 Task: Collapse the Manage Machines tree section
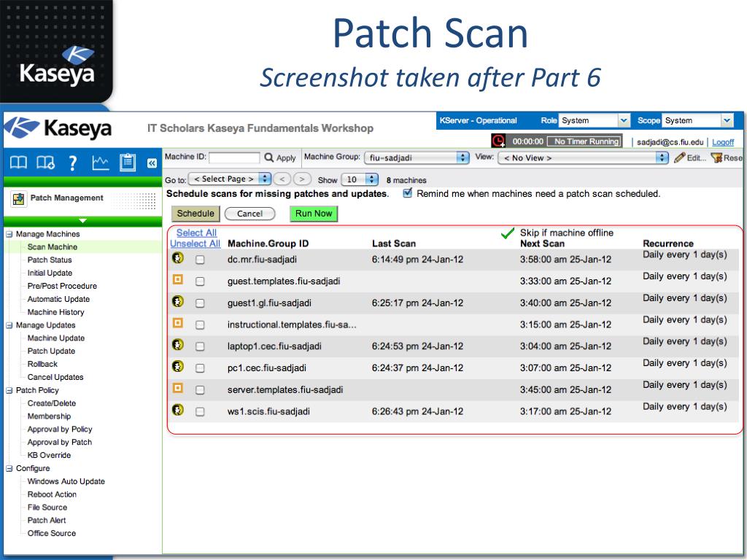(x=9, y=234)
